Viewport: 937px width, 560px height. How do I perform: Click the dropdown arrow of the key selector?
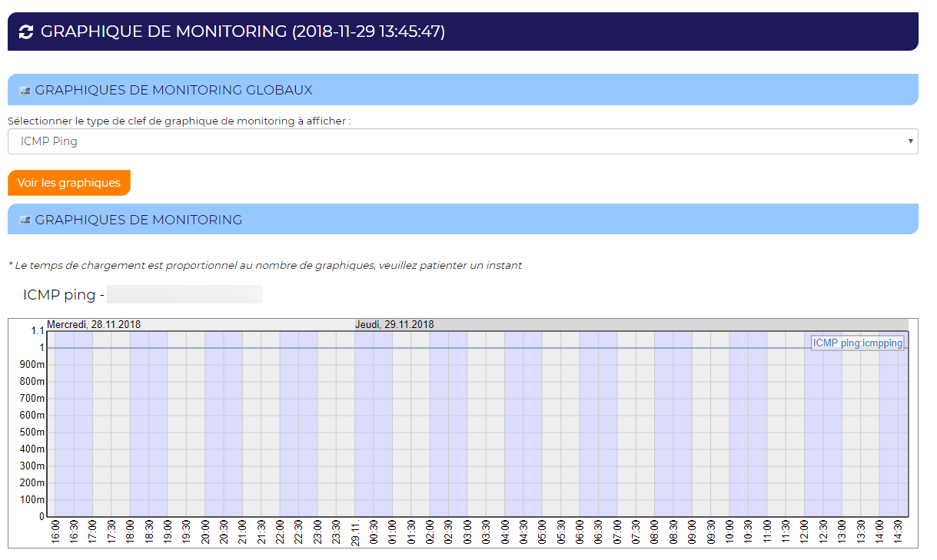point(910,141)
